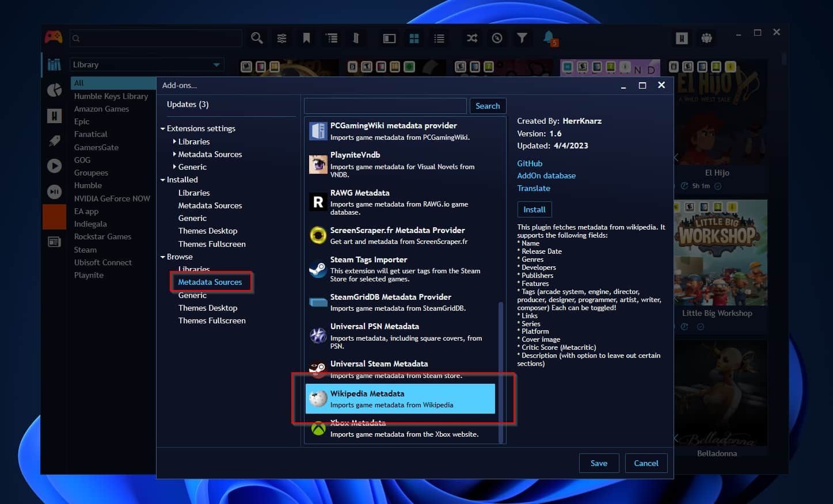Collapse the Extensions settings tree node

pos(163,129)
